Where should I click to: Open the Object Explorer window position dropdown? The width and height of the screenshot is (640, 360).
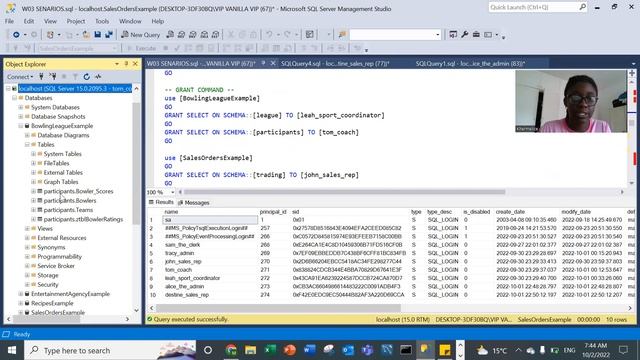pos(117,64)
